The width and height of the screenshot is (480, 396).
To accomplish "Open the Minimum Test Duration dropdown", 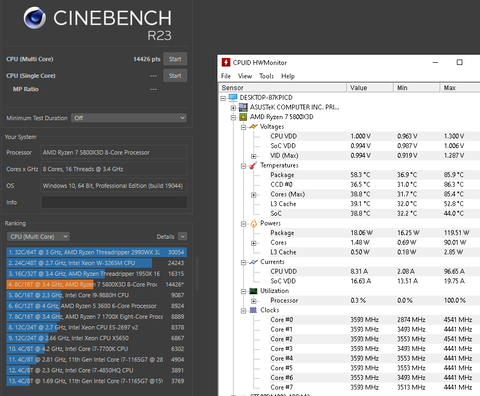I will tap(129, 118).
